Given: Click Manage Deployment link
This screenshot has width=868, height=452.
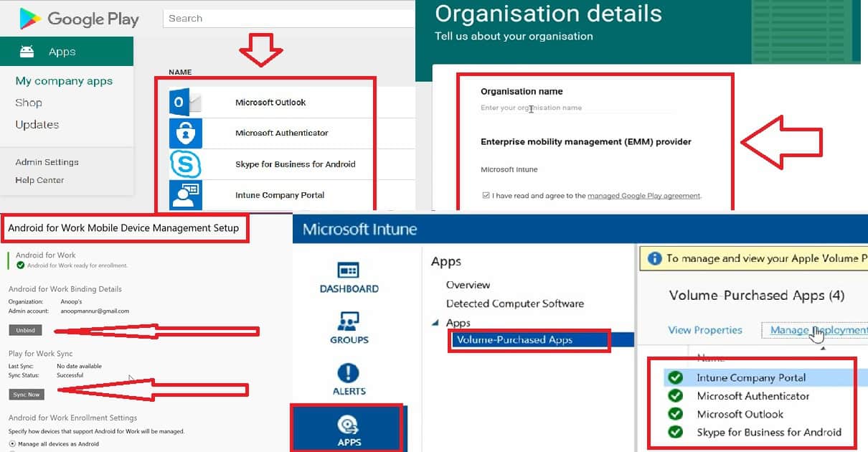Looking at the screenshot, I should coord(819,330).
